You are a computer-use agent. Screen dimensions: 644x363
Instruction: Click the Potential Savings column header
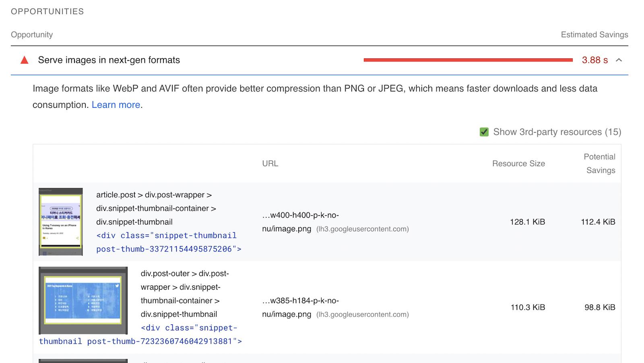[599, 163]
